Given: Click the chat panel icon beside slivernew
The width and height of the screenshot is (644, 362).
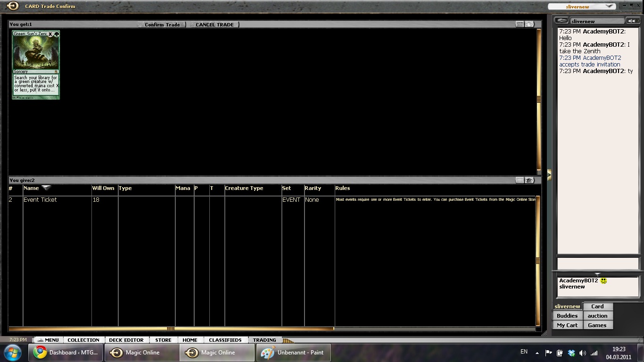Looking at the screenshot, I should click(x=561, y=21).
